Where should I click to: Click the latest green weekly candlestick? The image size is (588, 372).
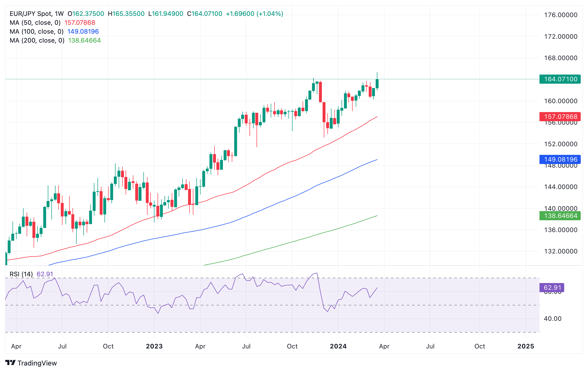pyautogui.click(x=377, y=84)
